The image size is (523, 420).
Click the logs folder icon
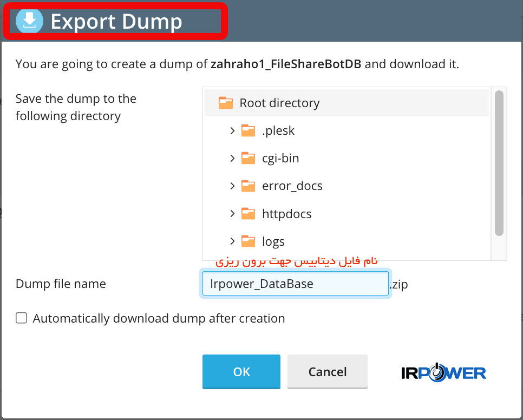248,241
